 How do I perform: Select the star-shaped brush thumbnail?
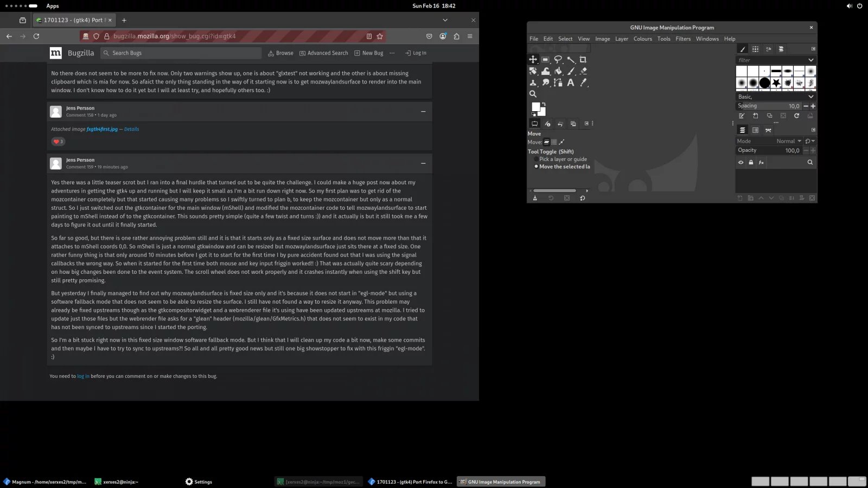click(776, 83)
